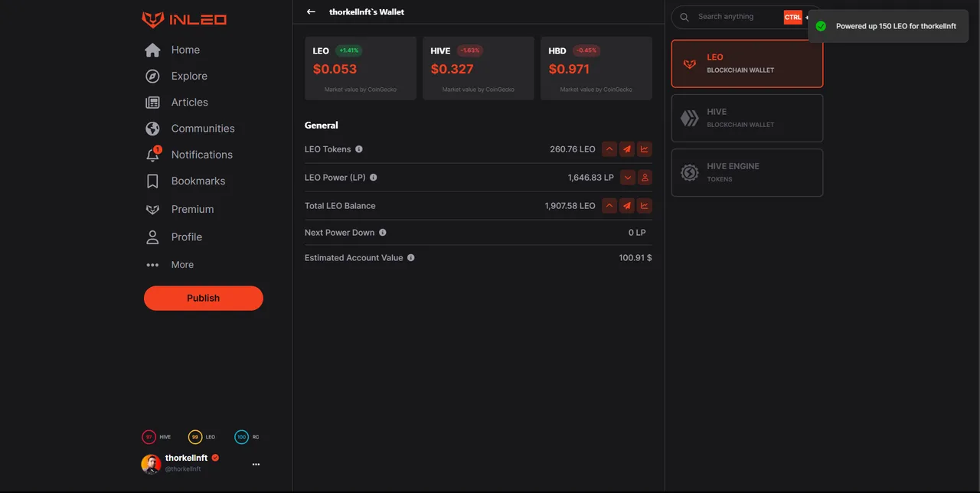
Task: Open chart icon in LEO Tokens row
Action: pos(645,149)
